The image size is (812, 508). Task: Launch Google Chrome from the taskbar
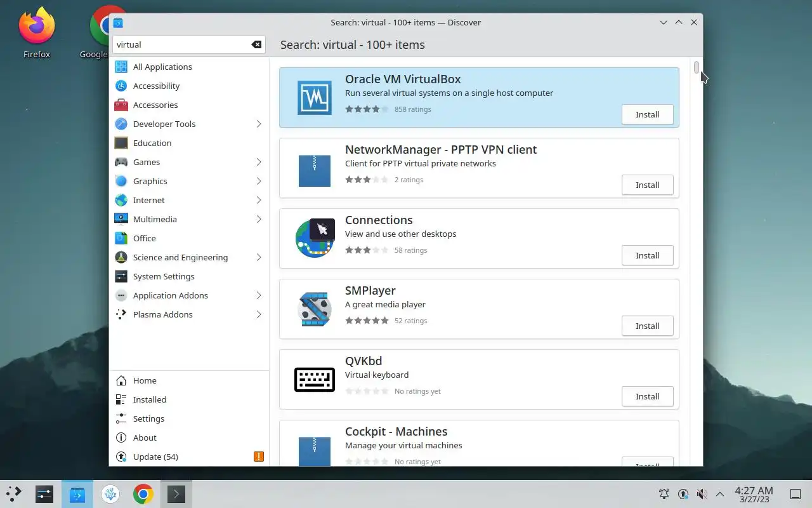pyautogui.click(x=143, y=494)
